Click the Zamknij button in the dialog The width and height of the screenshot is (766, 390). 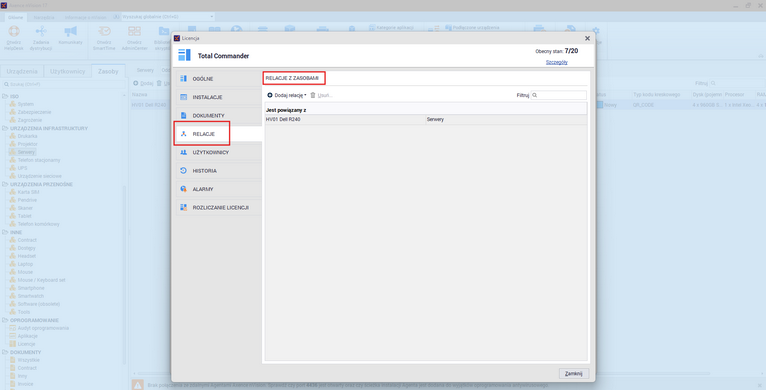point(574,374)
